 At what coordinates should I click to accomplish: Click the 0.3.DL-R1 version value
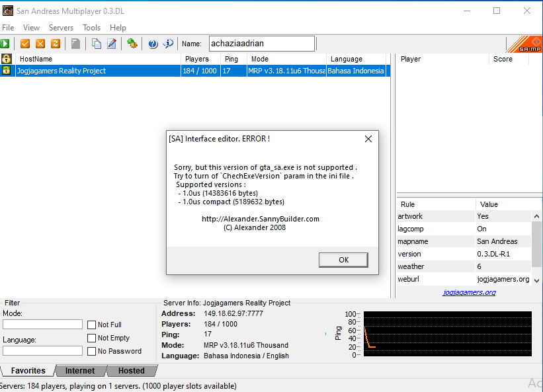pyautogui.click(x=493, y=254)
